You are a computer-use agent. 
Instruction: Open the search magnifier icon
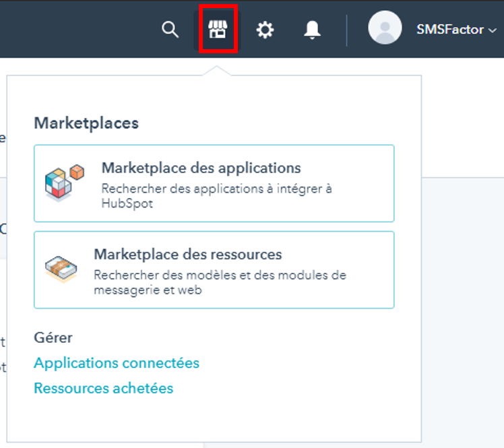tap(170, 30)
